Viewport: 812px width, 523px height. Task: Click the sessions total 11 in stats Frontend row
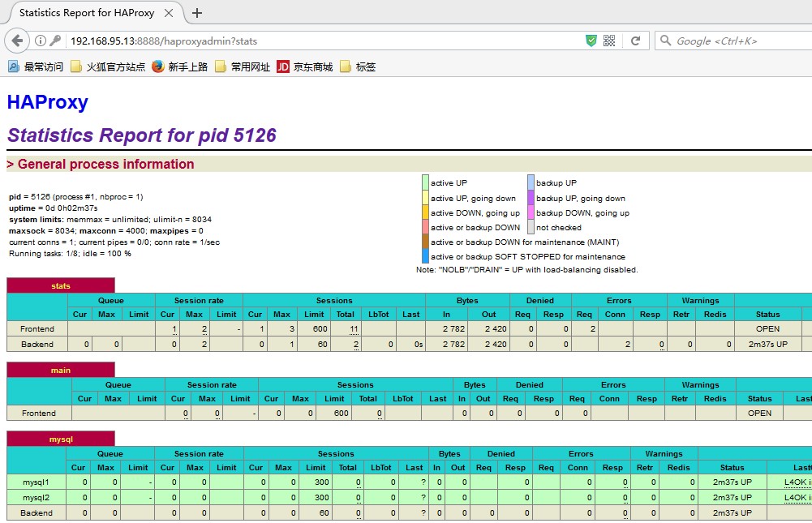click(x=354, y=329)
